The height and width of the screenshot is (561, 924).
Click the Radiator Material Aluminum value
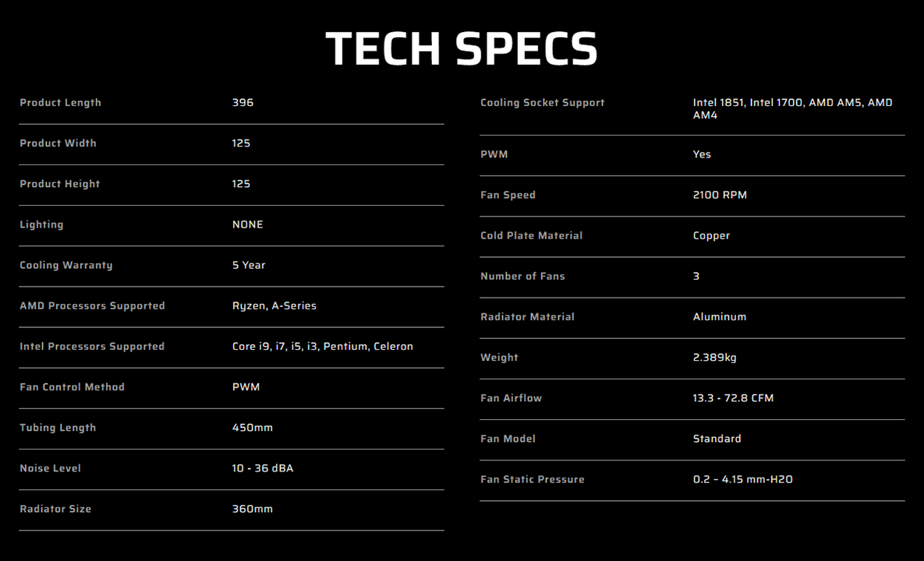(x=720, y=316)
